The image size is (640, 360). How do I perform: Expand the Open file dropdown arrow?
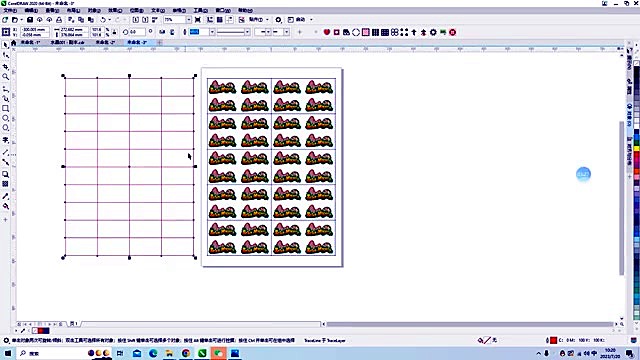21,20
